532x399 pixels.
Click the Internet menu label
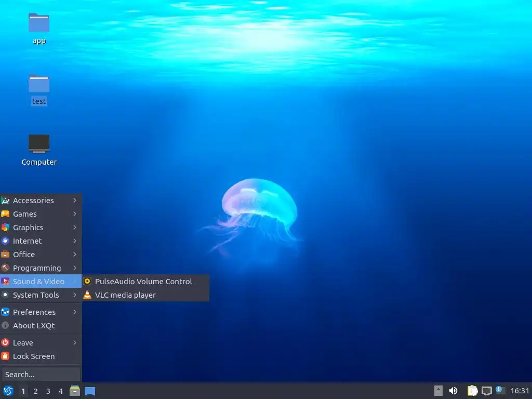point(27,241)
